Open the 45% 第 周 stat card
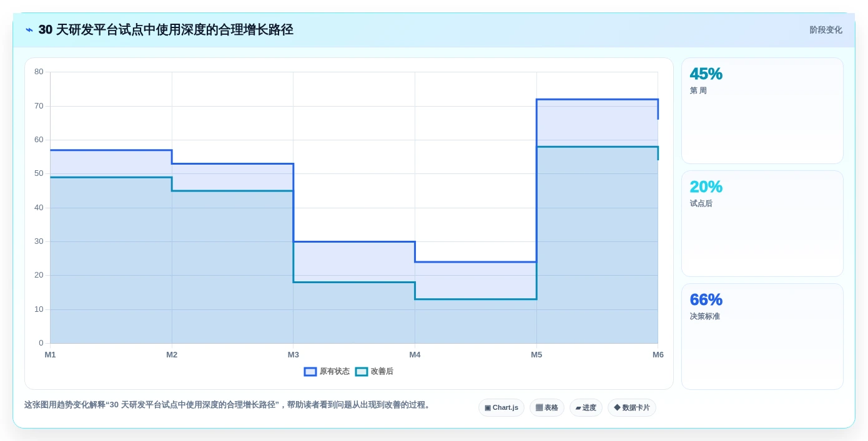 [x=762, y=110]
